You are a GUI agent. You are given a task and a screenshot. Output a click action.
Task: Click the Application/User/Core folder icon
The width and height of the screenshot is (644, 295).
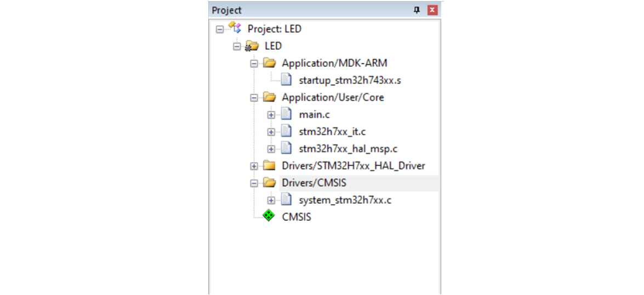(x=270, y=97)
